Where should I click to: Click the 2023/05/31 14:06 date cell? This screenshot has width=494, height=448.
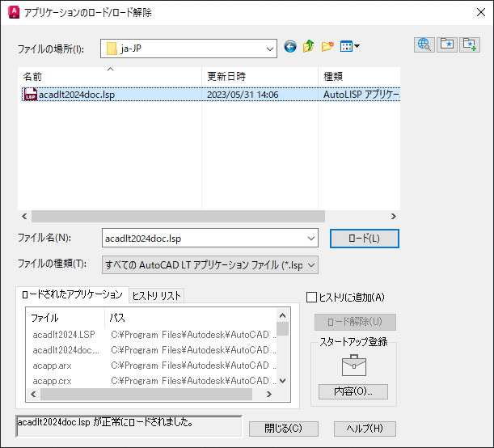tap(243, 95)
